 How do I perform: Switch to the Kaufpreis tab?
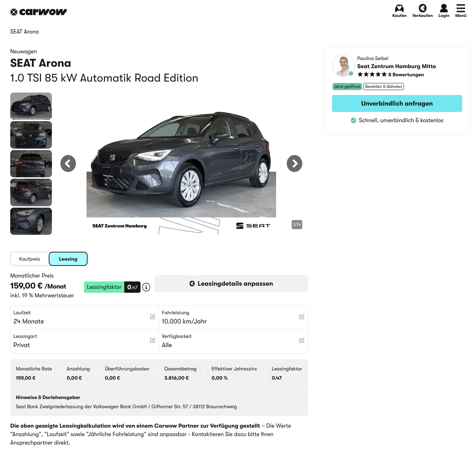click(30, 259)
